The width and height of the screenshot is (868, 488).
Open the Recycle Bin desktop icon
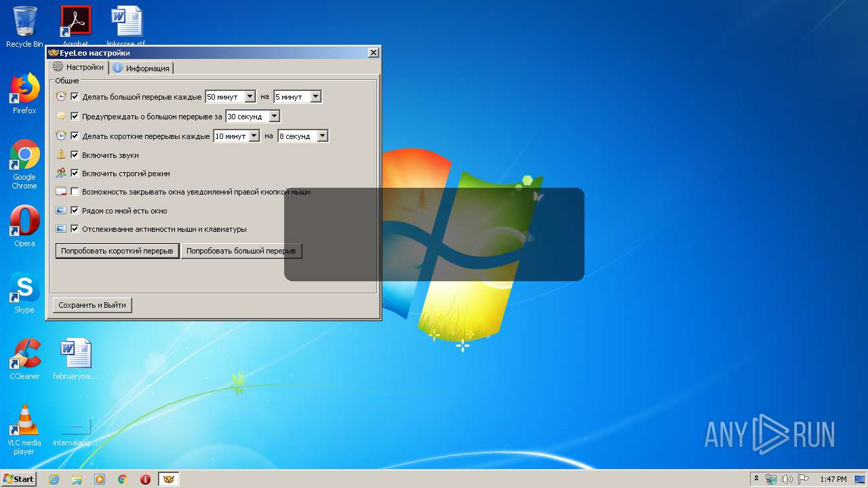click(24, 26)
